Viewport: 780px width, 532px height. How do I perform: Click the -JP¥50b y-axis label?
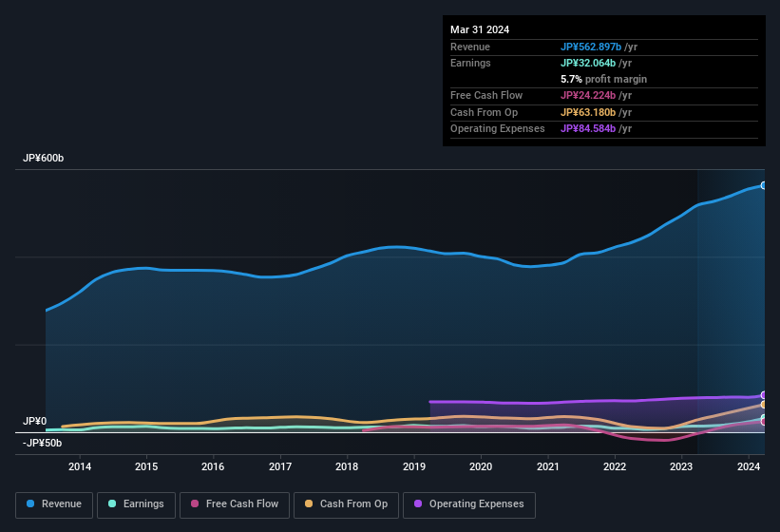tap(43, 443)
